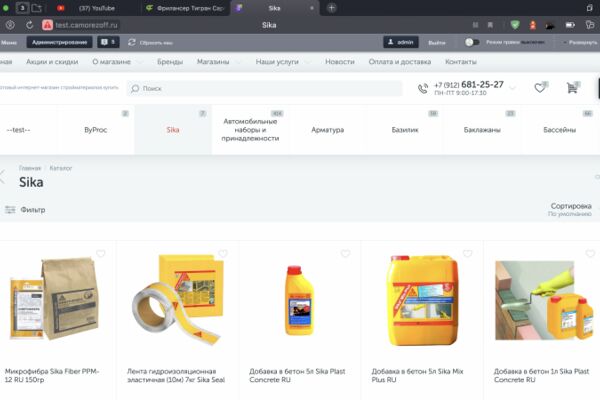This screenshot has width=600, height=400.
Task: Click the new tab plus button
Action: 332,8
